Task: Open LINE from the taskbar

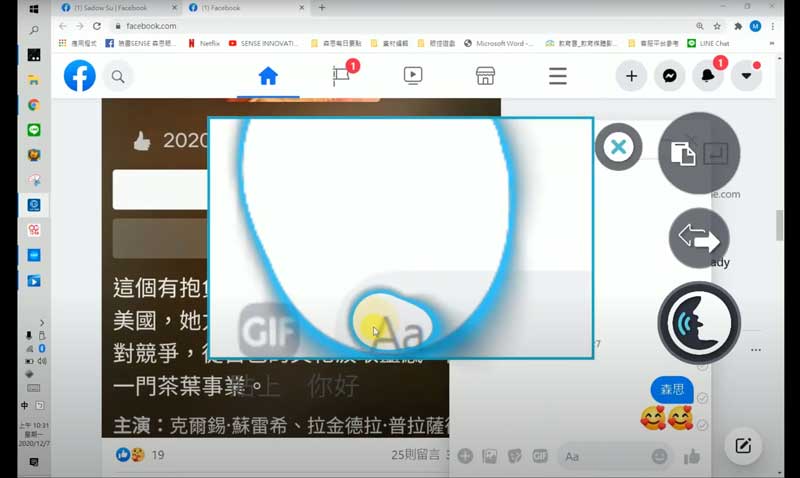Action: pyautogui.click(x=34, y=130)
